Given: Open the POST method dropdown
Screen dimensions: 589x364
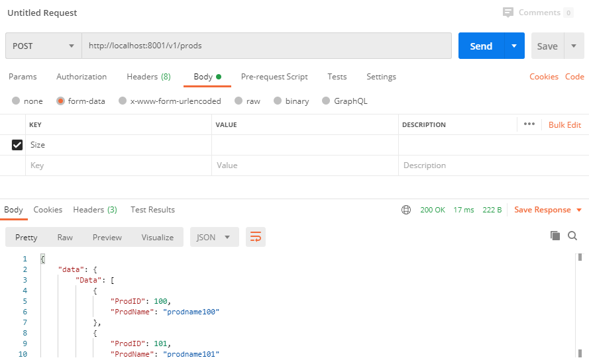Looking at the screenshot, I should point(44,46).
